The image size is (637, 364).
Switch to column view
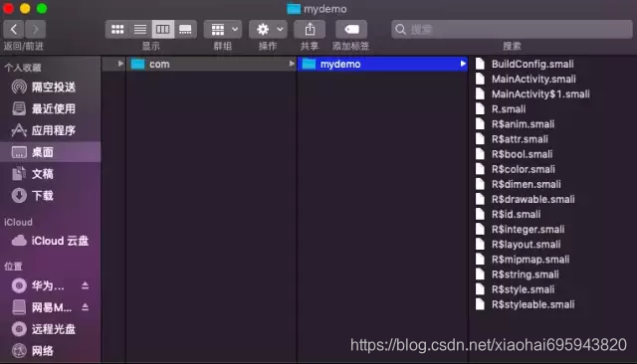(163, 29)
